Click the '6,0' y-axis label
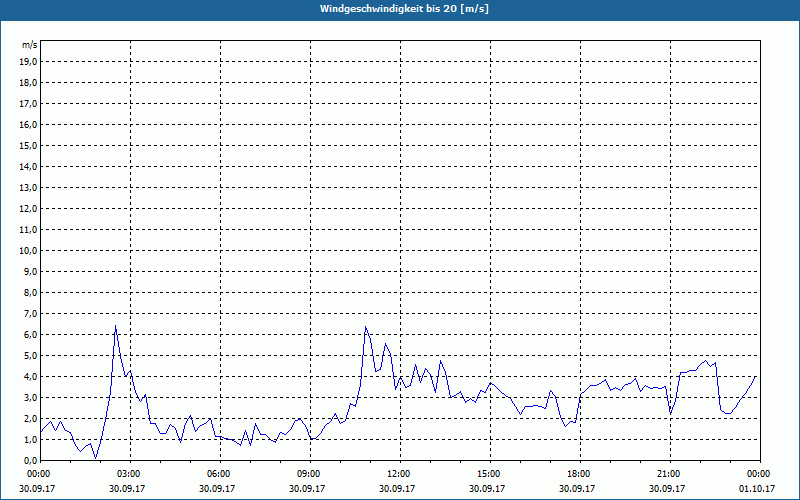This screenshot has height=500, width=800. (x=30, y=334)
